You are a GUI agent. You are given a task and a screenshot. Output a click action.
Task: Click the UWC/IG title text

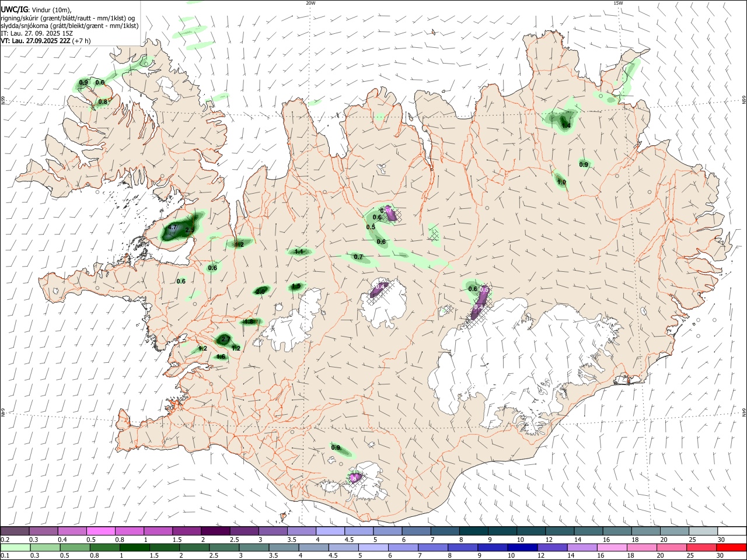(x=14, y=10)
